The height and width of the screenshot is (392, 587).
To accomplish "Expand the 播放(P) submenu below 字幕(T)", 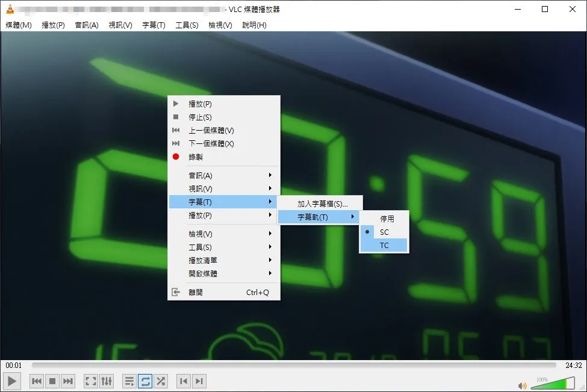I will point(224,216).
